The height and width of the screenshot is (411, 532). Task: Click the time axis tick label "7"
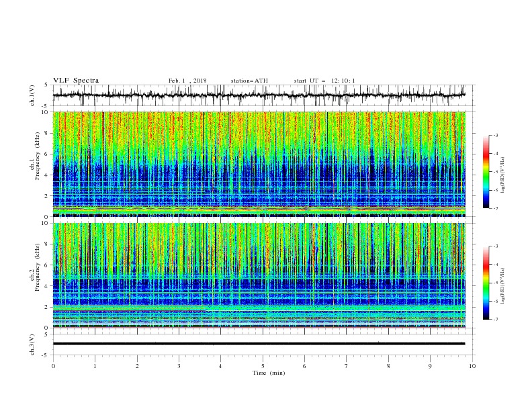[x=347, y=366]
